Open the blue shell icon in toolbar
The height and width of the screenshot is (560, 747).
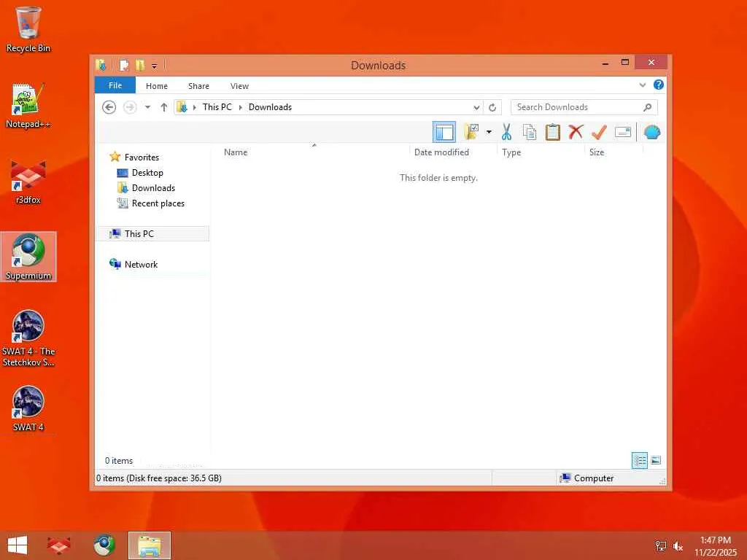pos(651,132)
